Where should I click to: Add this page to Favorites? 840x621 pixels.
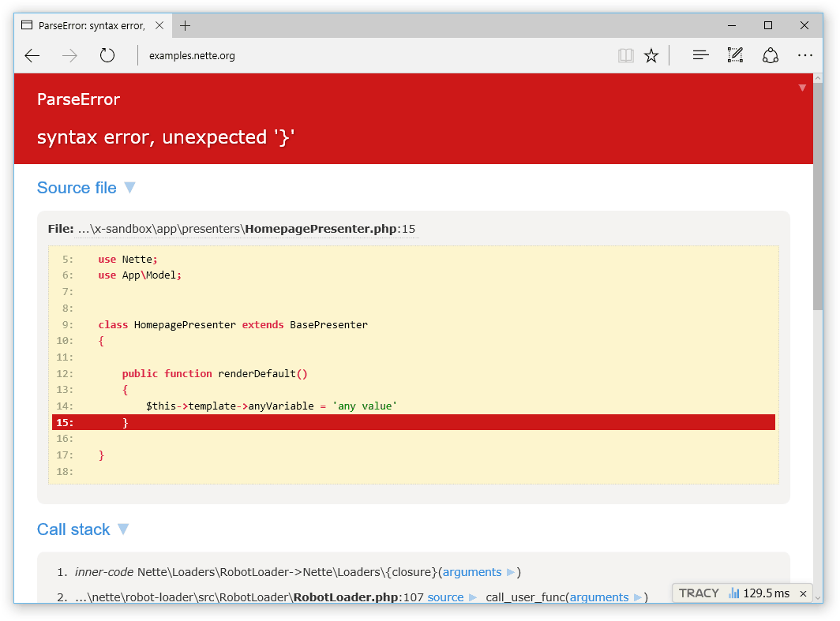coord(651,55)
